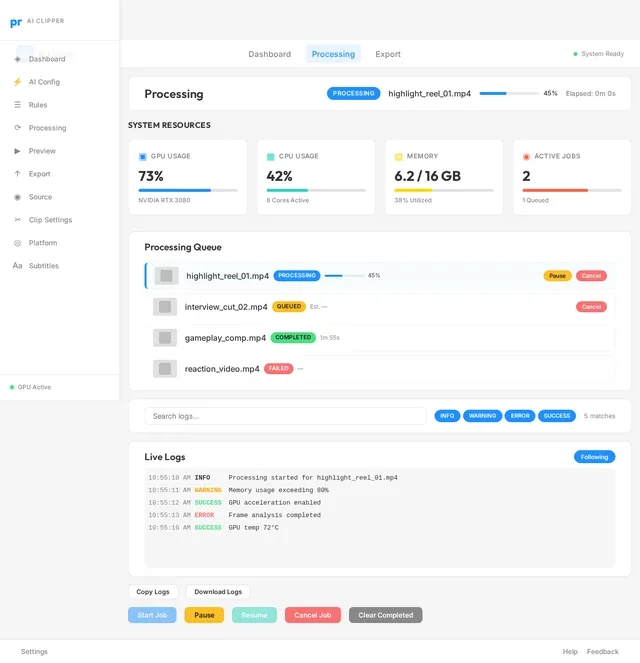Switch to the Export tab in top navigation
Image resolution: width=640 pixels, height=663 pixels.
(388, 54)
